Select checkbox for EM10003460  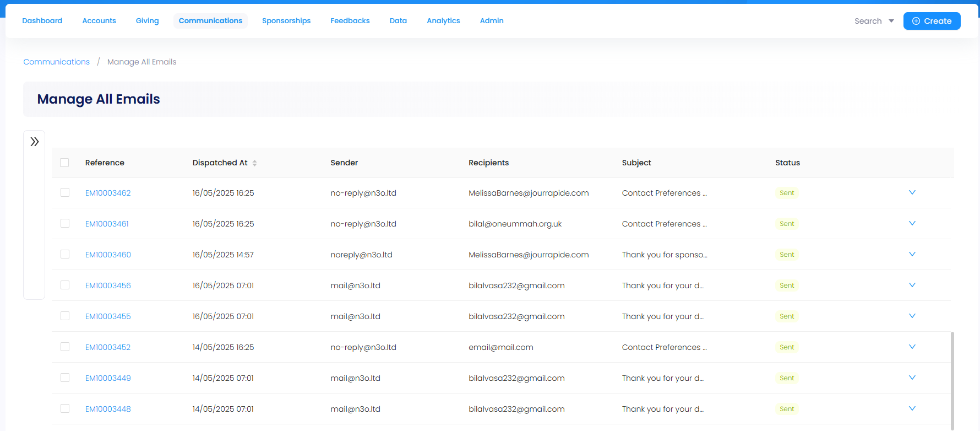click(65, 254)
